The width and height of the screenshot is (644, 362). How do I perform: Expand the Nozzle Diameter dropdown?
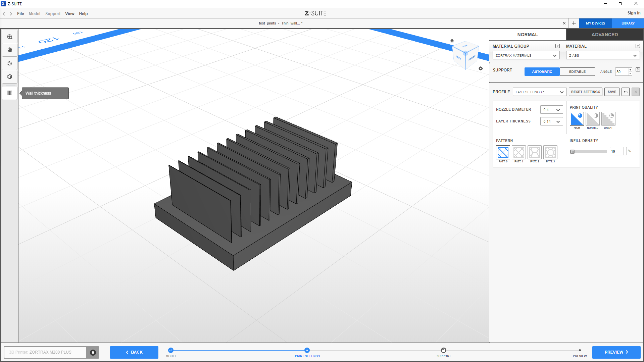pyautogui.click(x=551, y=110)
